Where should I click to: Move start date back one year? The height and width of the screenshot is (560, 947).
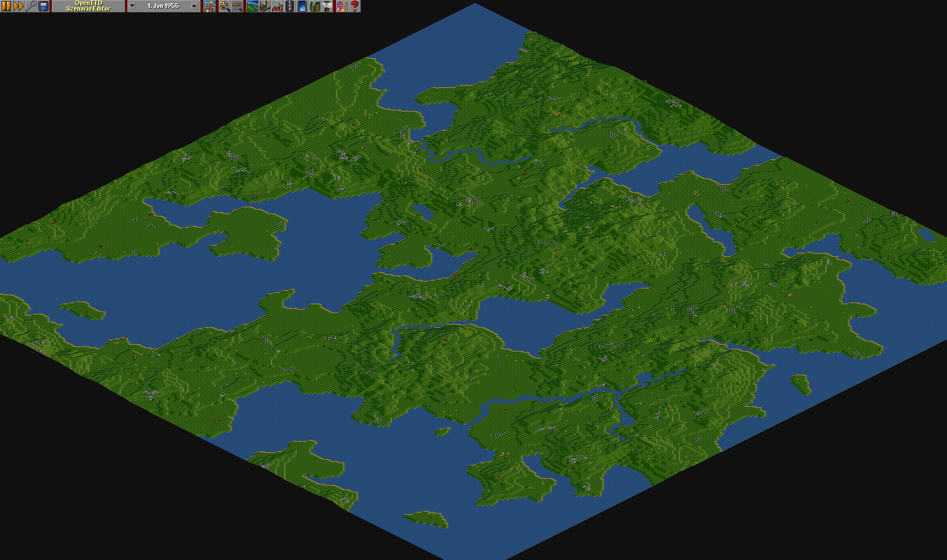(x=132, y=6)
